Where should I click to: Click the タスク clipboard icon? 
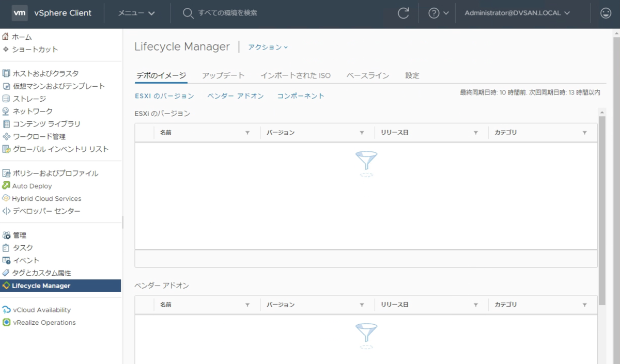[6, 248]
